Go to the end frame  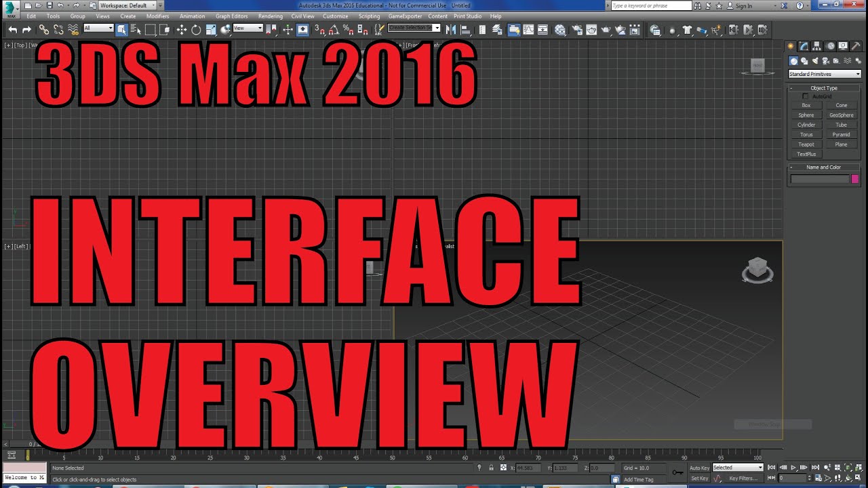pyautogui.click(x=815, y=467)
